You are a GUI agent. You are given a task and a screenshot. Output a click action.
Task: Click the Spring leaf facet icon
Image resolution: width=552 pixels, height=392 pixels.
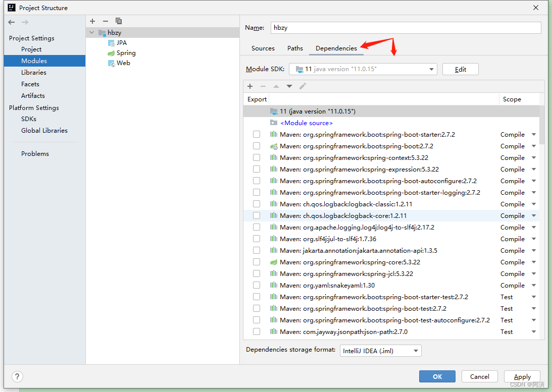(111, 53)
